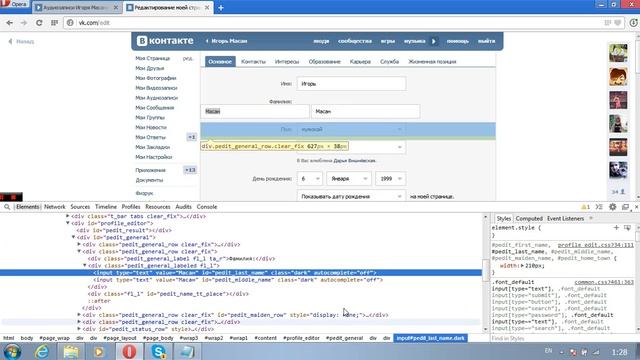The image size is (640, 360).
Task: Click #profile_editor in the breadcrumb bar
Action: click(301, 338)
